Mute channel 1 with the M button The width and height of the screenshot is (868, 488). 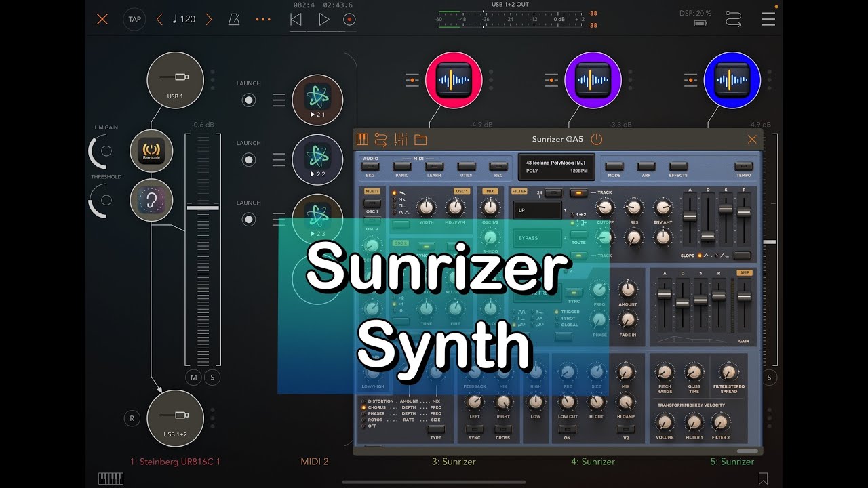click(193, 378)
